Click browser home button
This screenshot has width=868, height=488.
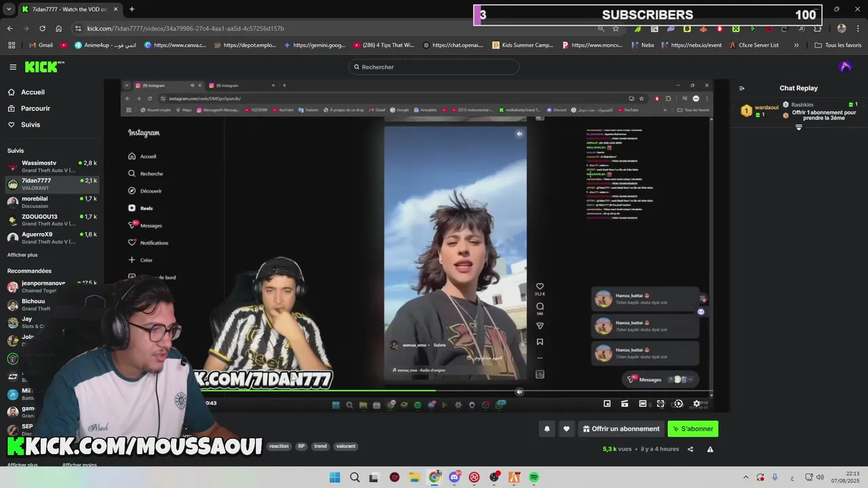pos(58,28)
